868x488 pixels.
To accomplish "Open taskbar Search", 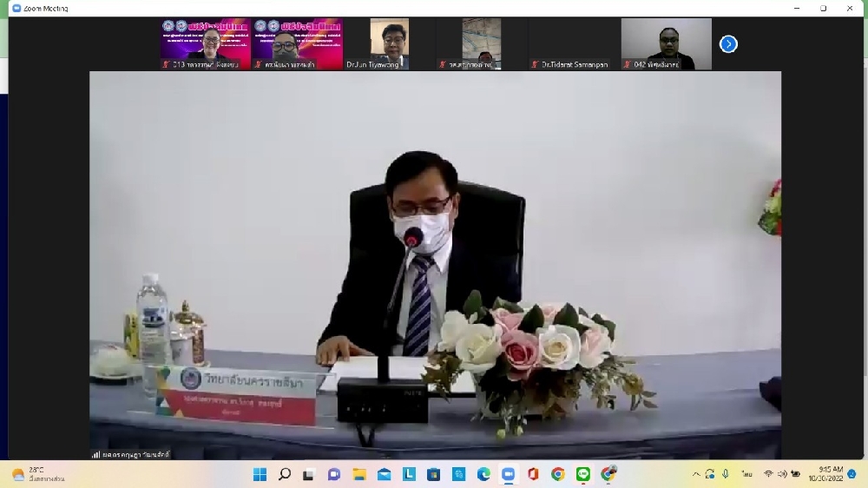I will coord(285,474).
